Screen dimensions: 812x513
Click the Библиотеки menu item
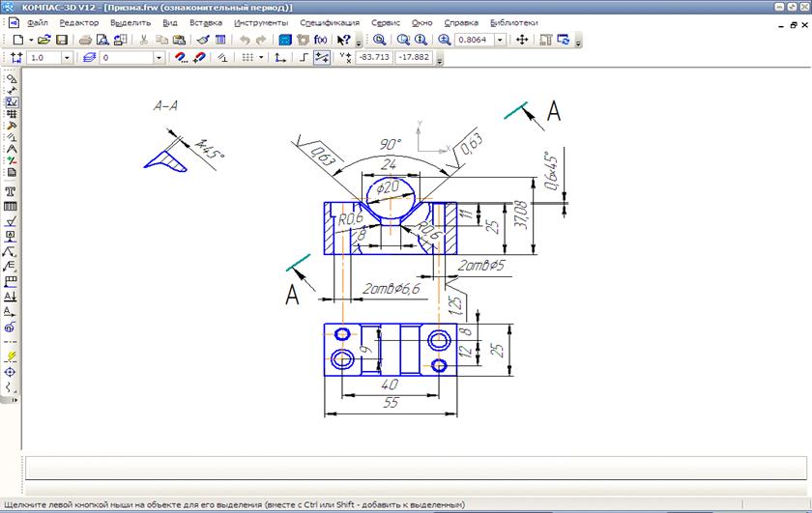point(514,21)
